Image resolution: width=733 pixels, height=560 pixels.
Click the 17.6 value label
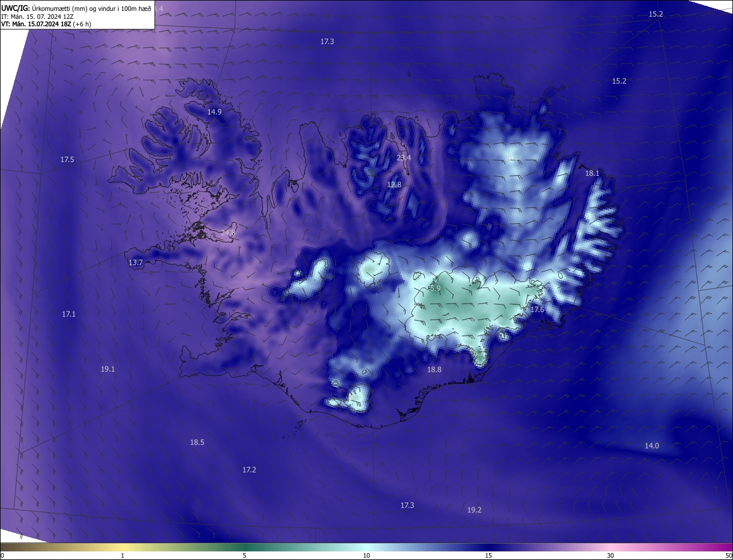point(537,310)
